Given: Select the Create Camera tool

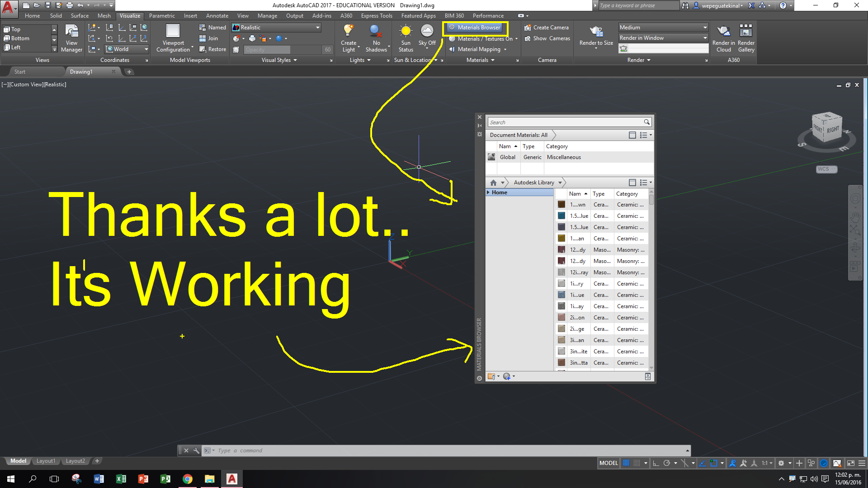Looking at the screenshot, I should [x=547, y=27].
